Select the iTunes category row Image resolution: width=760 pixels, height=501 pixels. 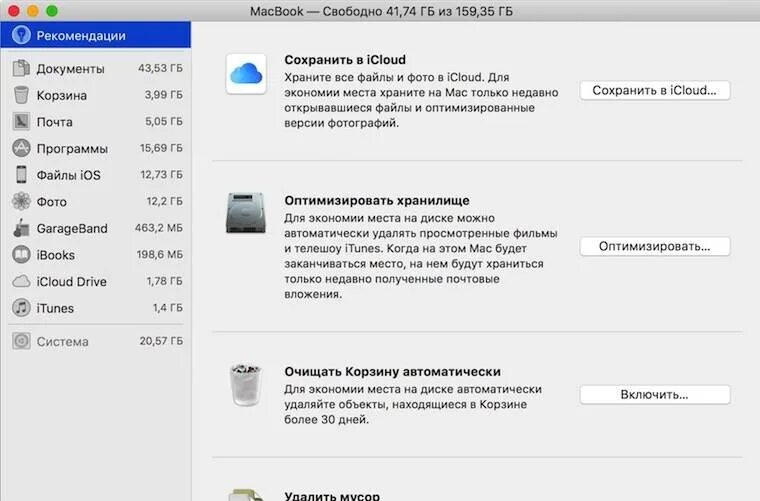click(x=96, y=308)
